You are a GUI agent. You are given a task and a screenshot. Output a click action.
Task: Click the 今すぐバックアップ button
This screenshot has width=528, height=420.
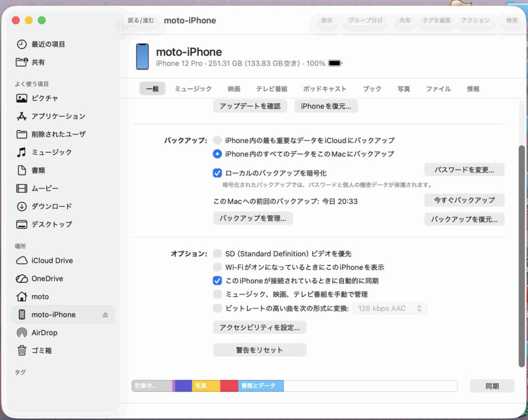tap(464, 200)
